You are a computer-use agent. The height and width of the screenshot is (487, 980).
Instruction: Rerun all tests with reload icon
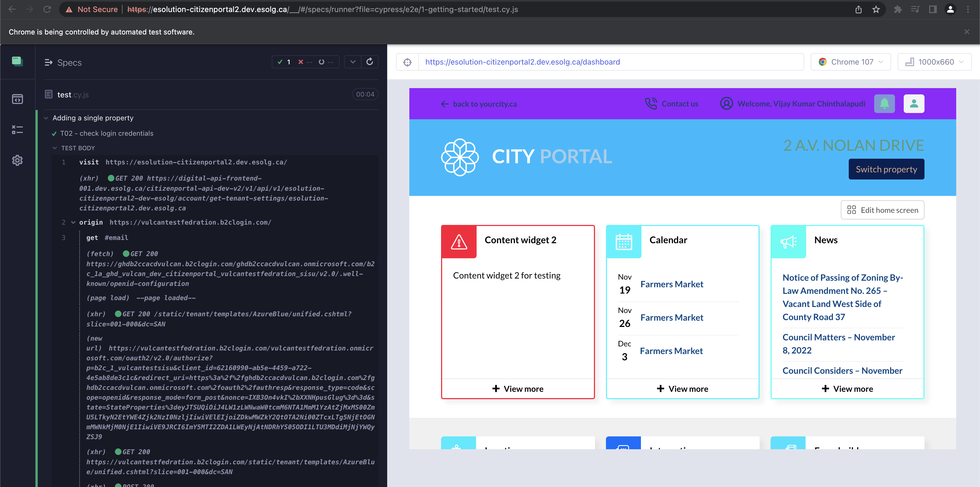tap(369, 62)
